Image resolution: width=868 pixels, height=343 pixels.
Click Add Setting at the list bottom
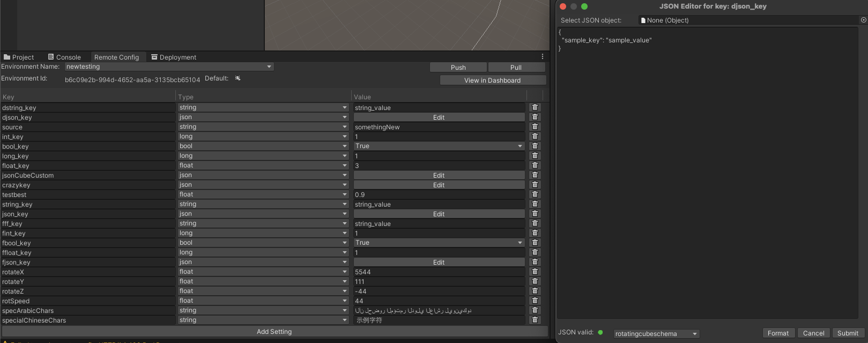(x=274, y=331)
